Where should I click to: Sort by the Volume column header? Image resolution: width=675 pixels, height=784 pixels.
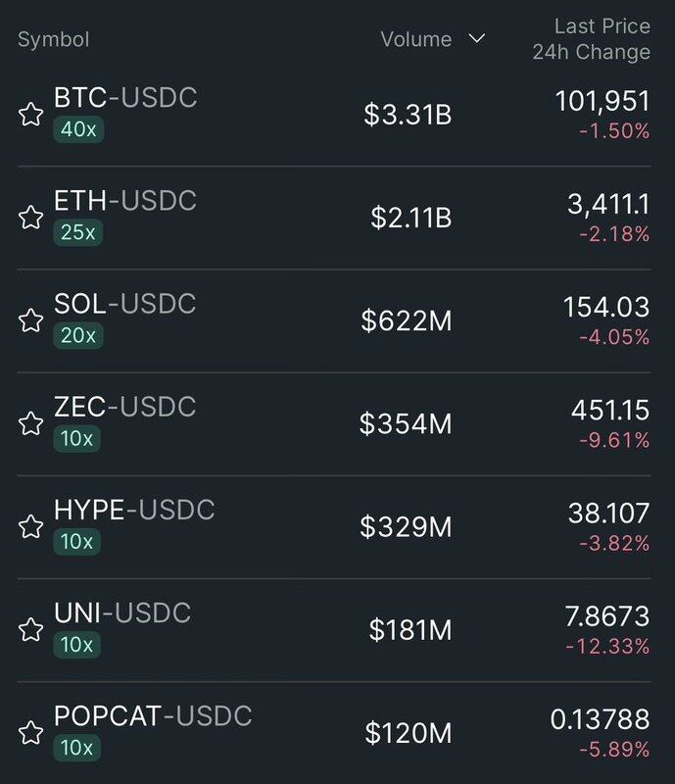point(416,40)
